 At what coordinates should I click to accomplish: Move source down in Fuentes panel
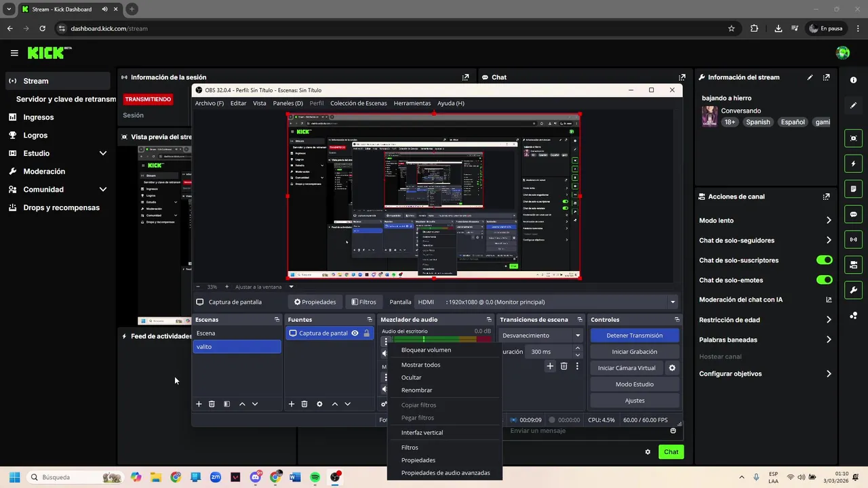click(347, 404)
